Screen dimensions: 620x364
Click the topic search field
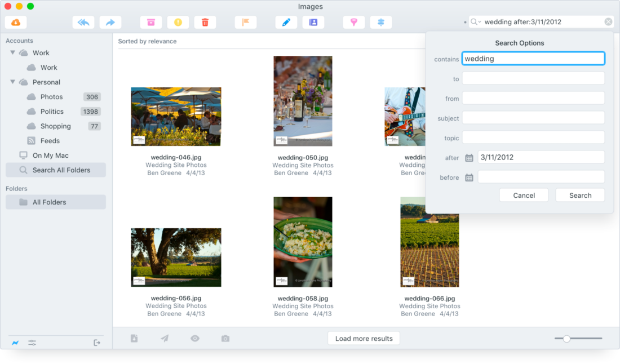tap(533, 137)
